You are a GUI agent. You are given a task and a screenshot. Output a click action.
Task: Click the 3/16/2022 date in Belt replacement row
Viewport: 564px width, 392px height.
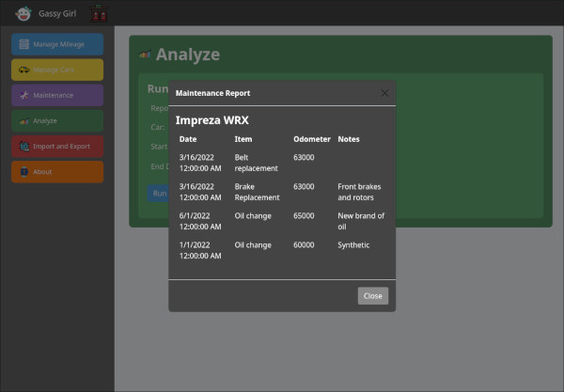coord(200,163)
